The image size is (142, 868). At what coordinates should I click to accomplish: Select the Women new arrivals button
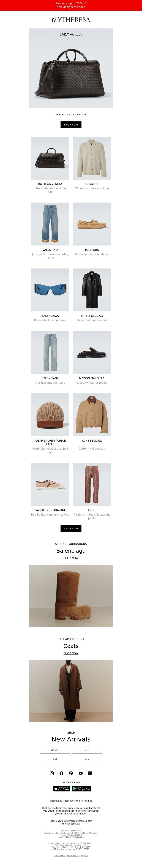point(55,750)
